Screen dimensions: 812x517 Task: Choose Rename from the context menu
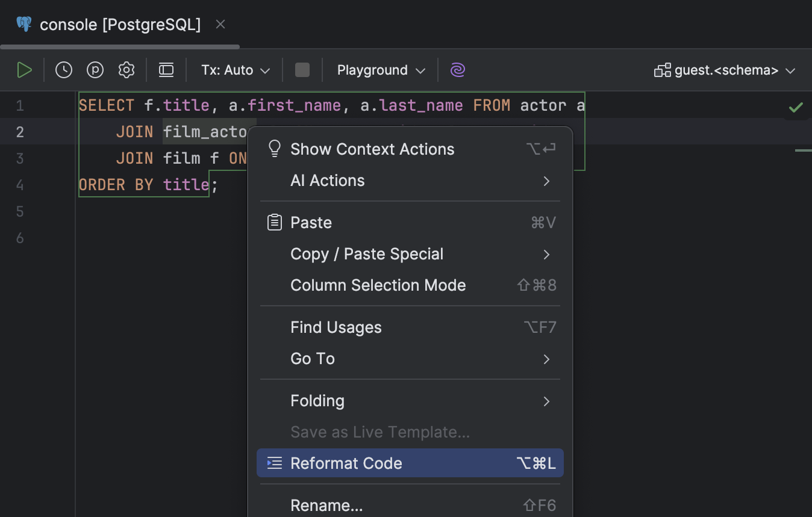[326, 506]
